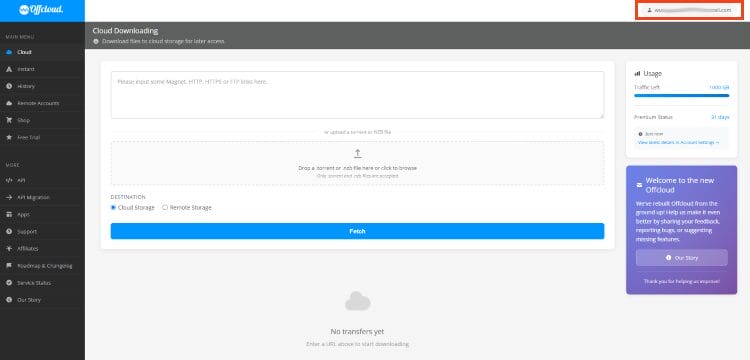Click the Instant icon in the sidebar
Screen dimensions: 750x360
pyautogui.click(x=9, y=69)
